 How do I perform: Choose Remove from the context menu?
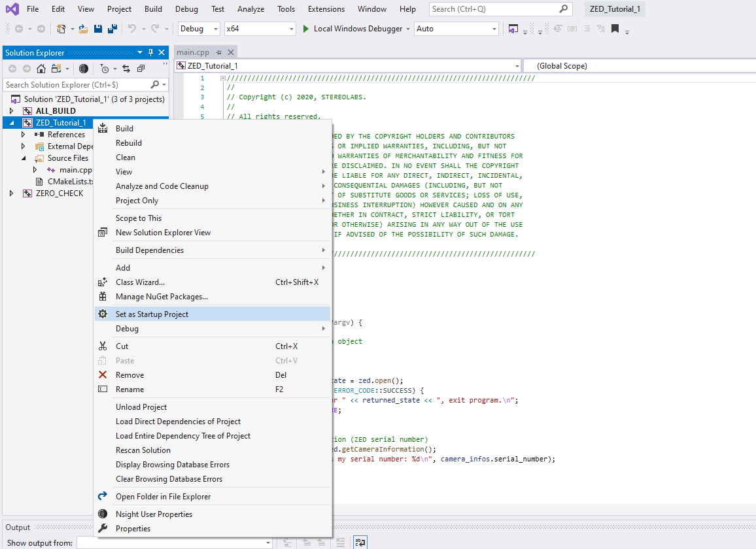(x=213, y=375)
